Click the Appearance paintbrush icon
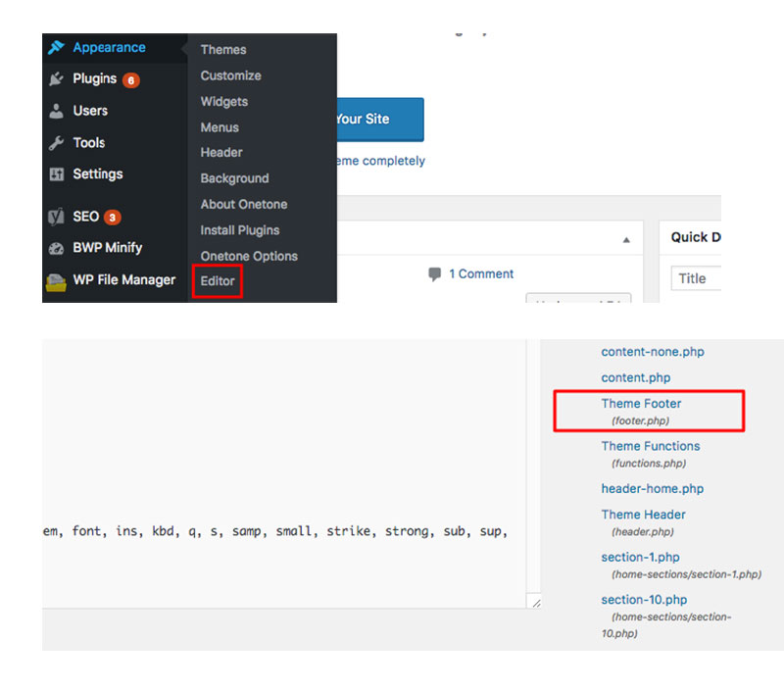The width and height of the screenshot is (784, 689). 56,47
